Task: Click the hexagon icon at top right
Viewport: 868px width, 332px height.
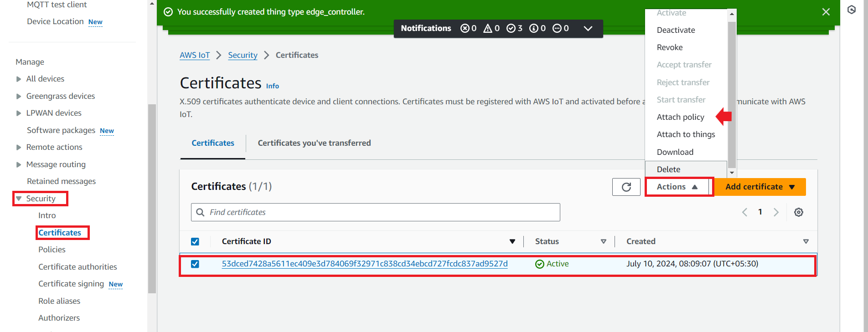Action: 852,10
